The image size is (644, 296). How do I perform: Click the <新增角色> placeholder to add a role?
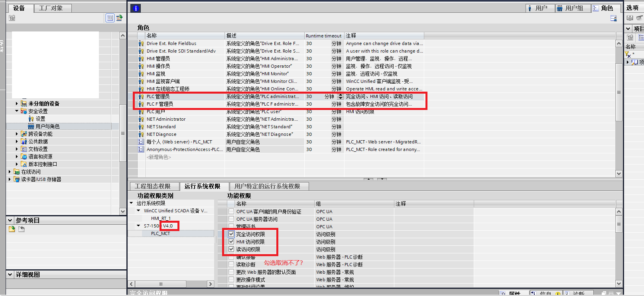point(159,157)
